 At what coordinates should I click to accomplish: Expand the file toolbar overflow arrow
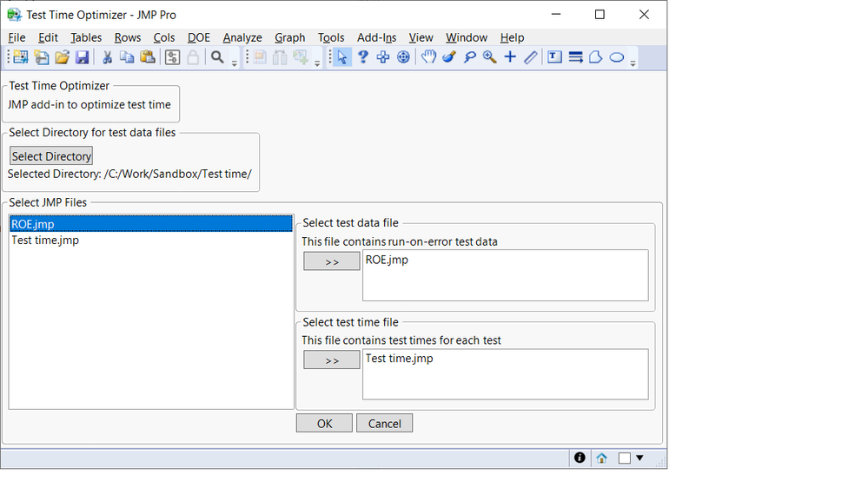pos(235,63)
